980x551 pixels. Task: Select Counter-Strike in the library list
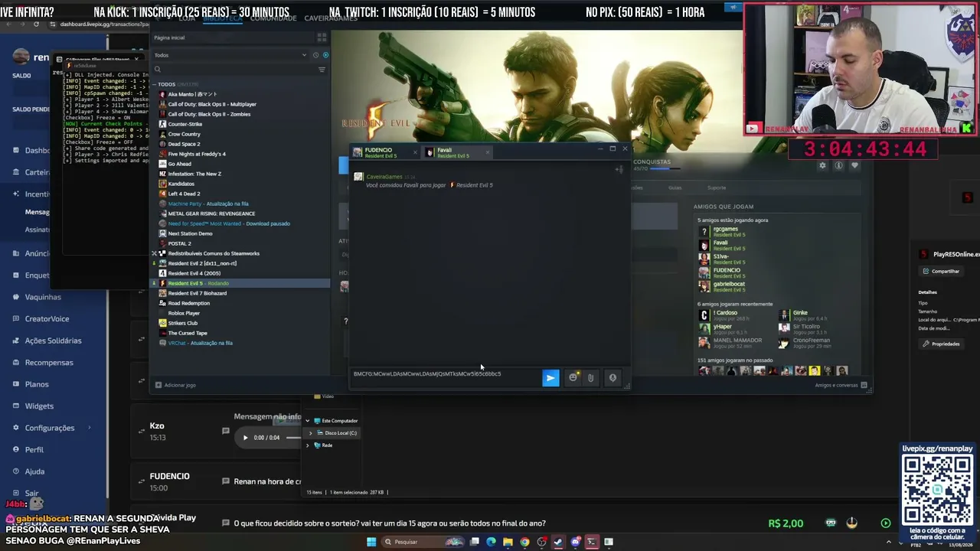click(x=185, y=124)
